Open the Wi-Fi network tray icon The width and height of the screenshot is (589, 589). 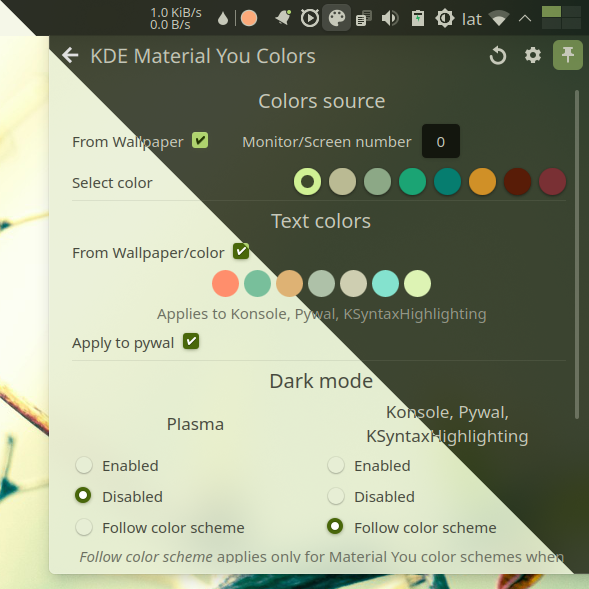tap(498, 18)
